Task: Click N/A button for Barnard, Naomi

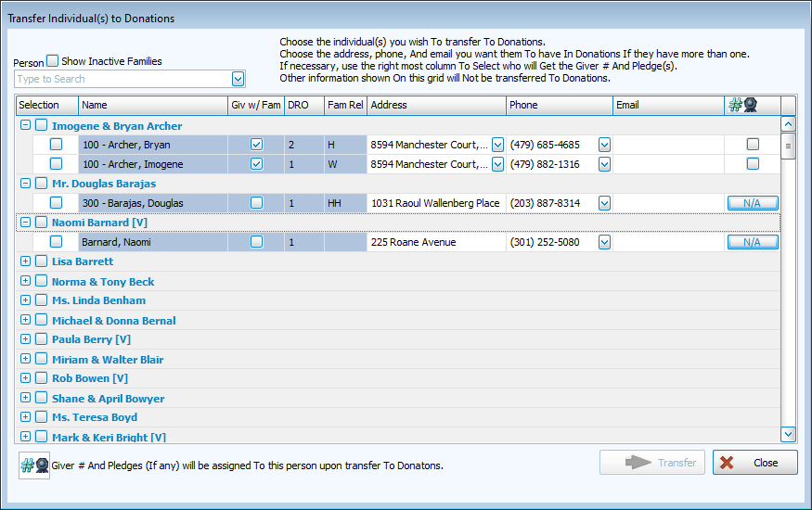Action: [753, 242]
